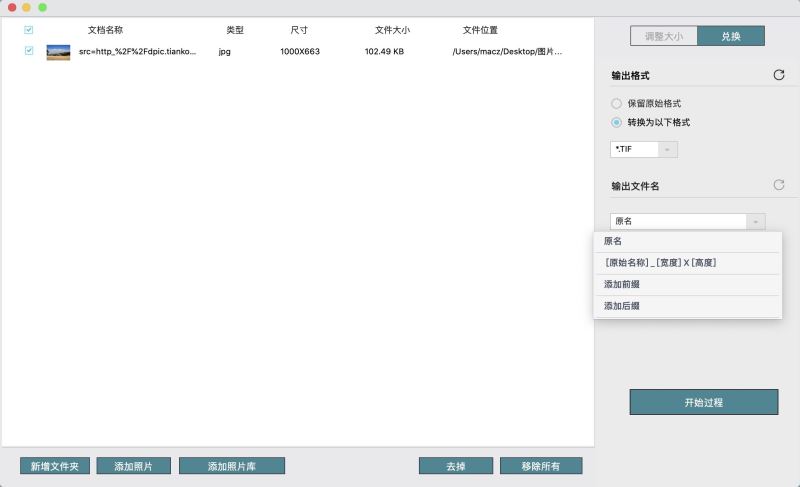Viewport: 800px width, 487px height.
Task: Click the 添加照片库 button
Action: click(x=232, y=466)
